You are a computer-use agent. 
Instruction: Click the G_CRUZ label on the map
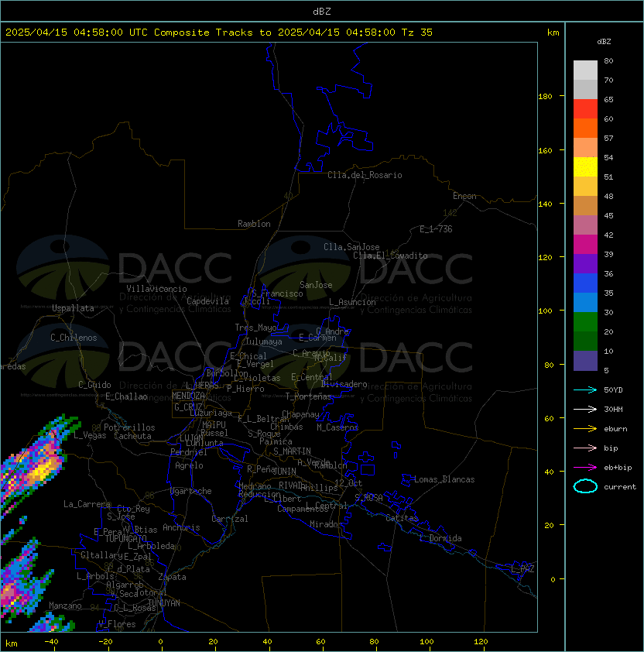pos(188,407)
